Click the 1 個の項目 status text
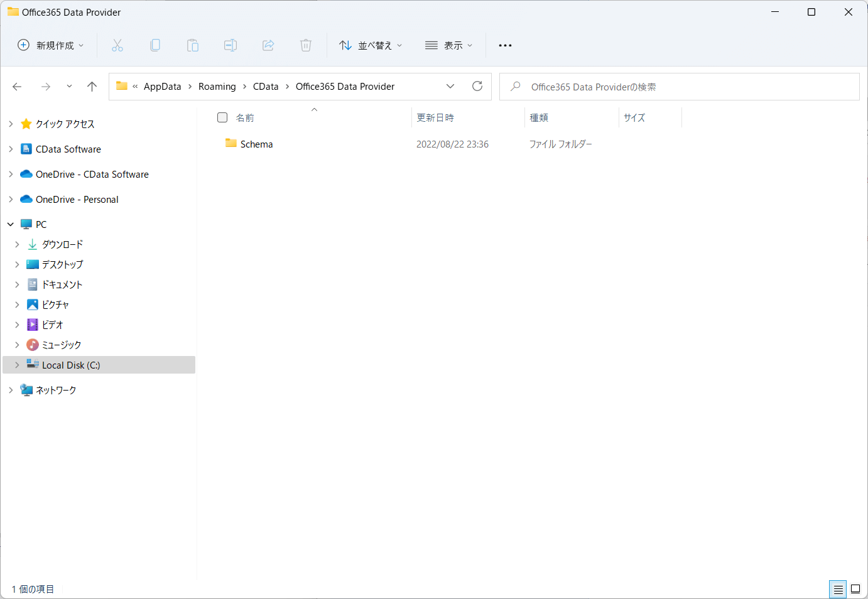 [x=33, y=589]
